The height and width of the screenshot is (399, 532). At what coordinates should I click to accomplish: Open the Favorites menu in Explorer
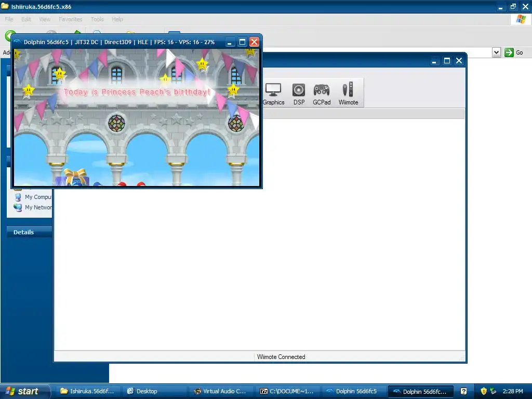pyautogui.click(x=70, y=19)
